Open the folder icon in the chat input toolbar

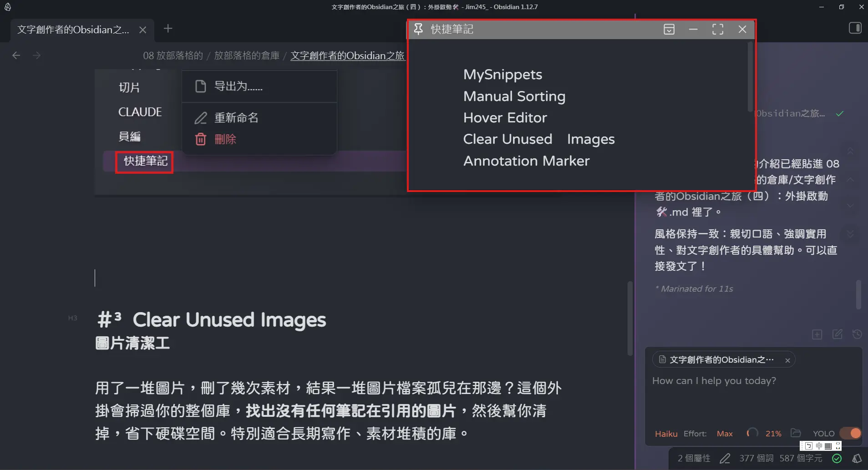click(x=796, y=433)
